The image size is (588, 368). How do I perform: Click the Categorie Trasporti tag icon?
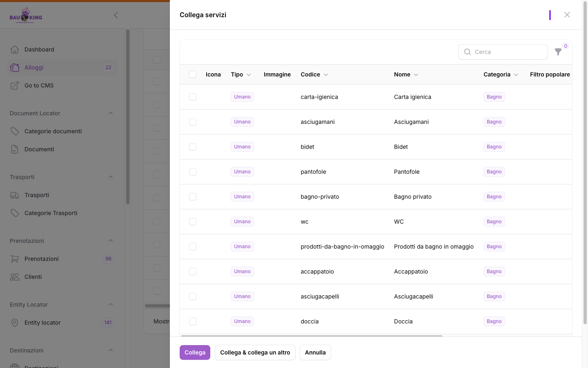15,213
